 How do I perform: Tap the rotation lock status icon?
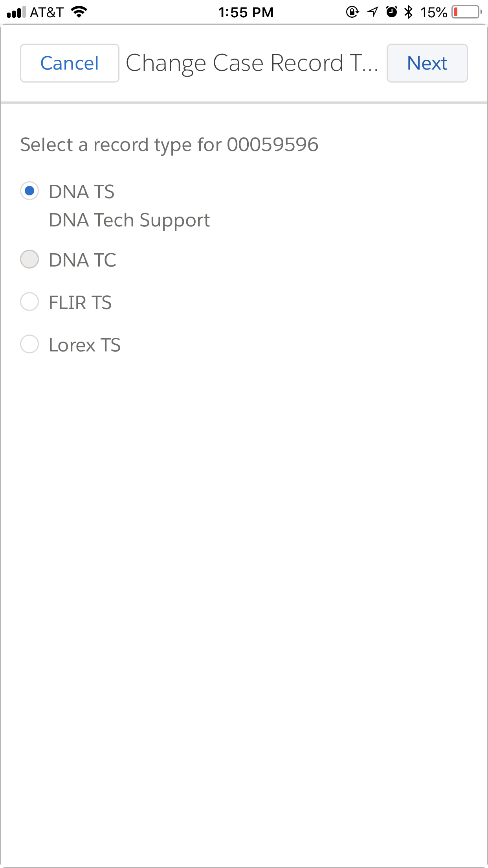click(x=352, y=12)
